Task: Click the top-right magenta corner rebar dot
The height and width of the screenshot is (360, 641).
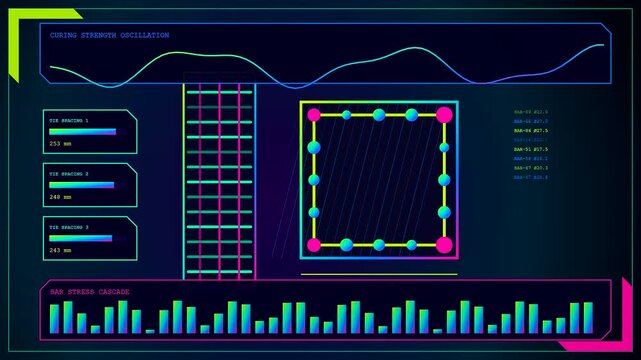Action: (x=444, y=115)
